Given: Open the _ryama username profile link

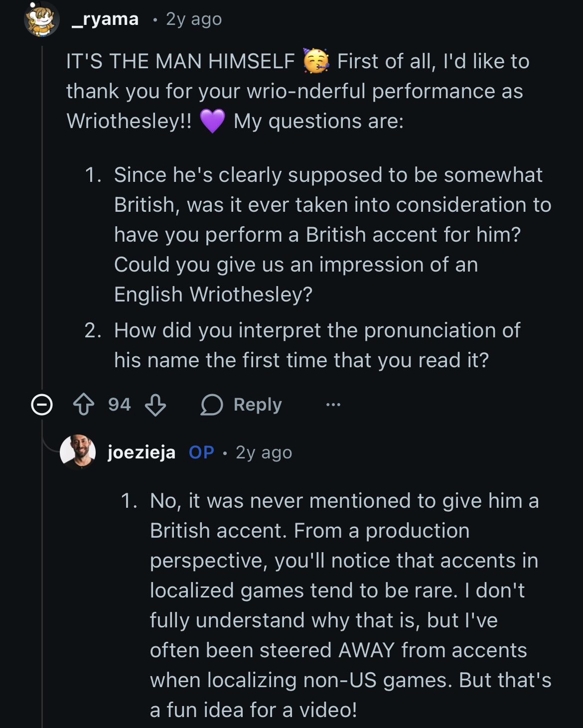Looking at the screenshot, I should click(105, 19).
